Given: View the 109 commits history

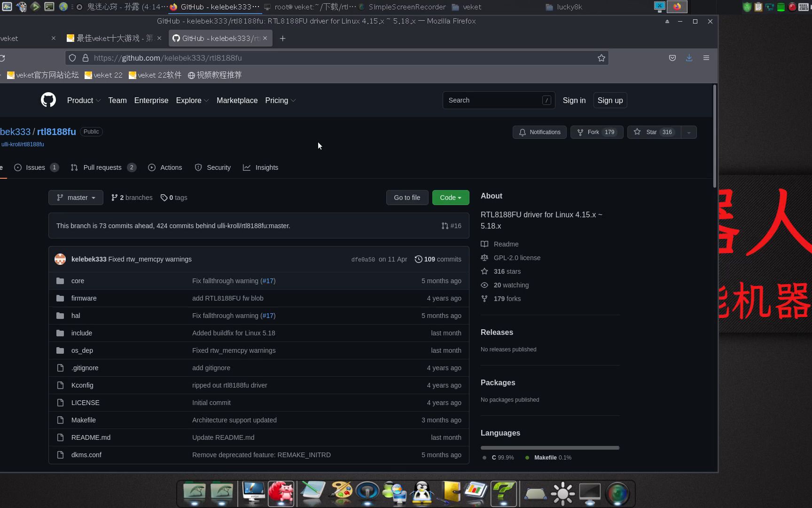Looking at the screenshot, I should tap(438, 259).
